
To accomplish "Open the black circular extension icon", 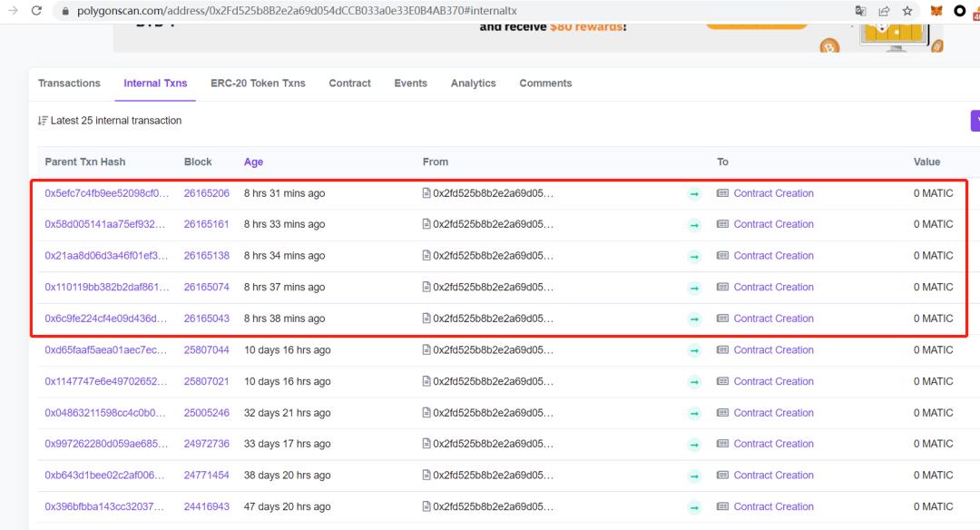I will (x=959, y=11).
